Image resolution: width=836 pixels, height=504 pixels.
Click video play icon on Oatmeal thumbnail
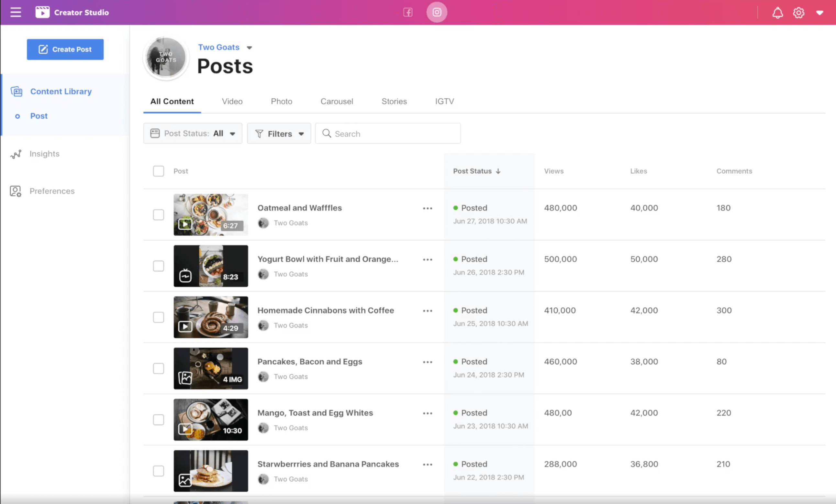185,224
